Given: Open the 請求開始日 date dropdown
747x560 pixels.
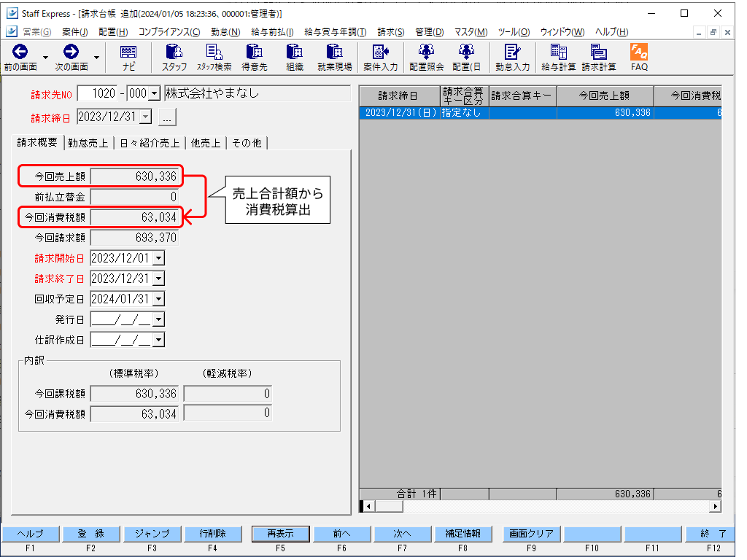Looking at the screenshot, I should (x=159, y=258).
